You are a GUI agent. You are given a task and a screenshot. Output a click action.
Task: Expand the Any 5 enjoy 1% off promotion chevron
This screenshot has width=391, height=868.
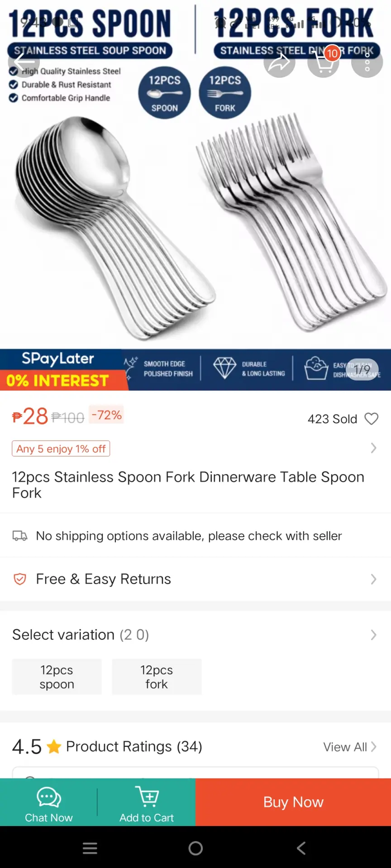click(373, 448)
